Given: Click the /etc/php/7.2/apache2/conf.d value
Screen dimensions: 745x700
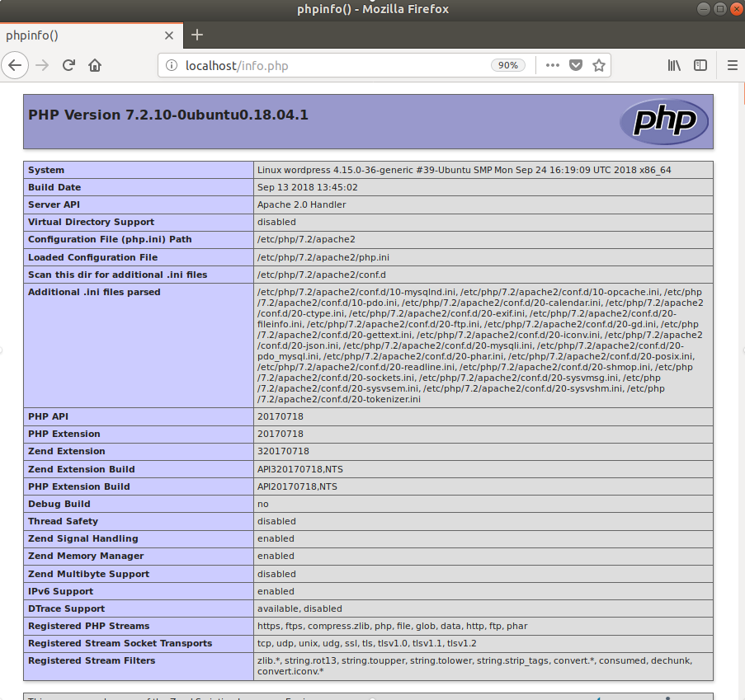Looking at the screenshot, I should coord(322,275).
